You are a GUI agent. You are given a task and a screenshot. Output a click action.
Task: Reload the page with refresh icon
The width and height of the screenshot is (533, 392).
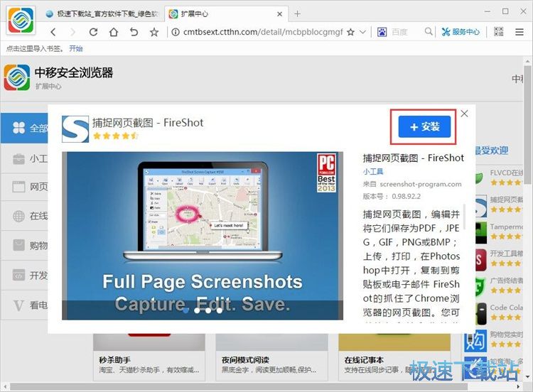pos(93,32)
